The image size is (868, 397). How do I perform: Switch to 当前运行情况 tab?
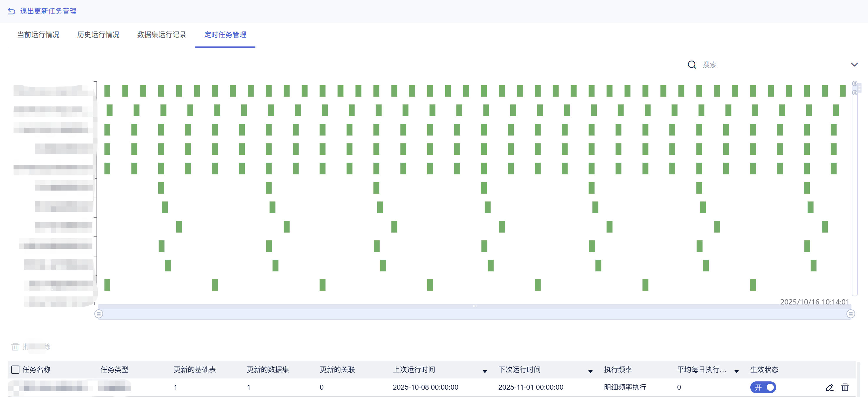38,35
